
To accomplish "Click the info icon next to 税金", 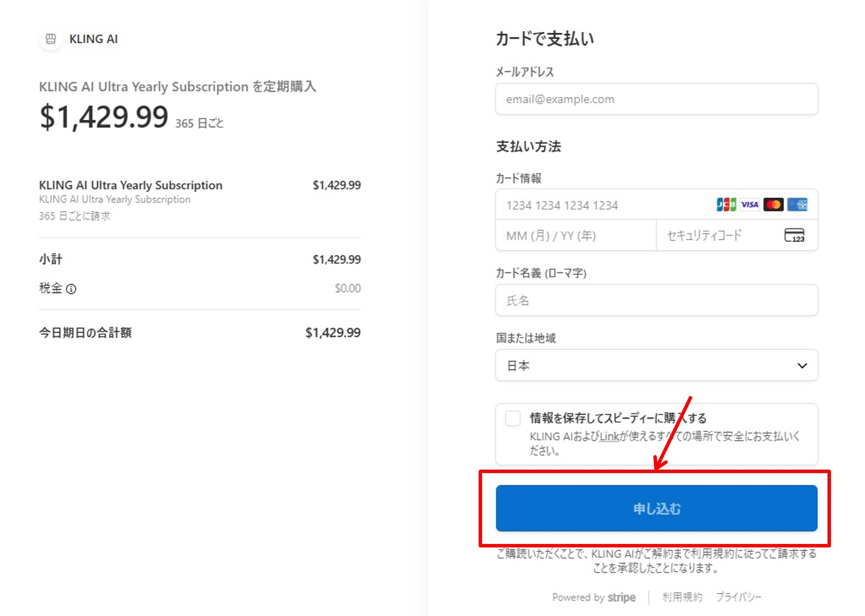I will tap(71, 289).
